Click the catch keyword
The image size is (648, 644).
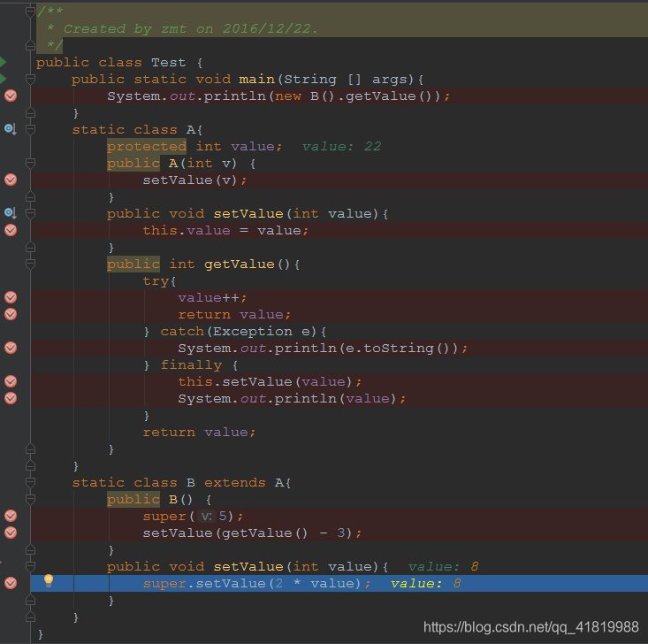click(182, 332)
